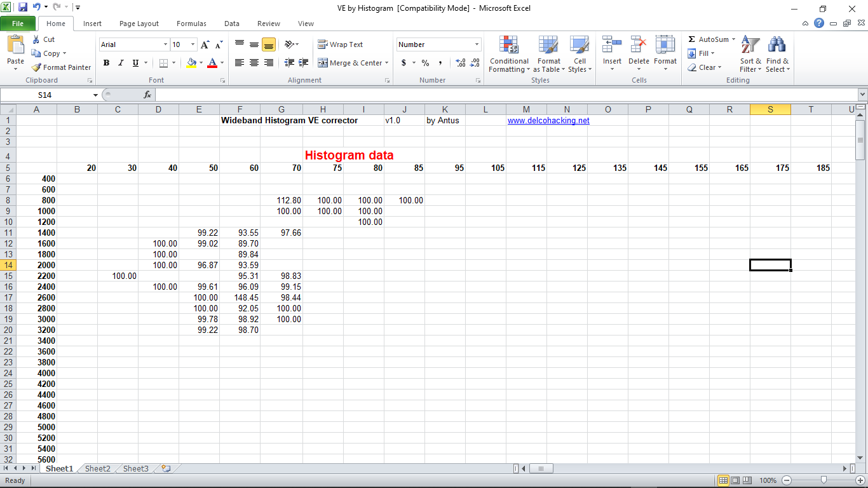Switch to the Formulas ribbon tab
The width and height of the screenshot is (868, 488).
click(x=191, y=24)
